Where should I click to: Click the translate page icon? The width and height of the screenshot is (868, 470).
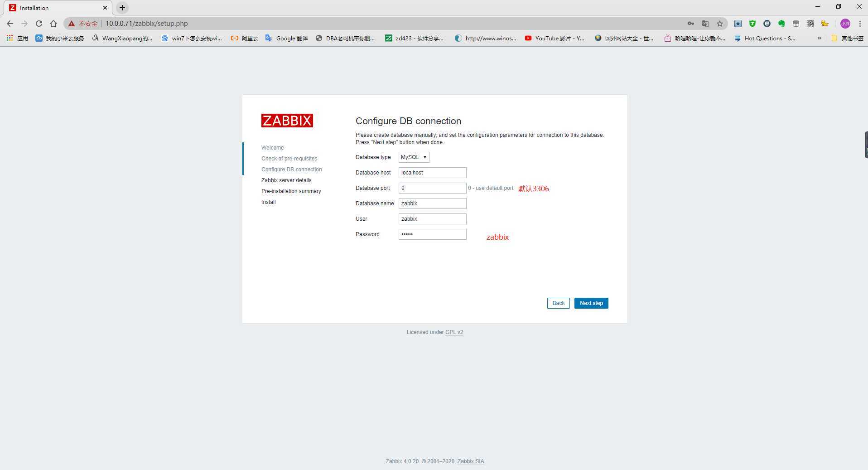pyautogui.click(x=705, y=24)
